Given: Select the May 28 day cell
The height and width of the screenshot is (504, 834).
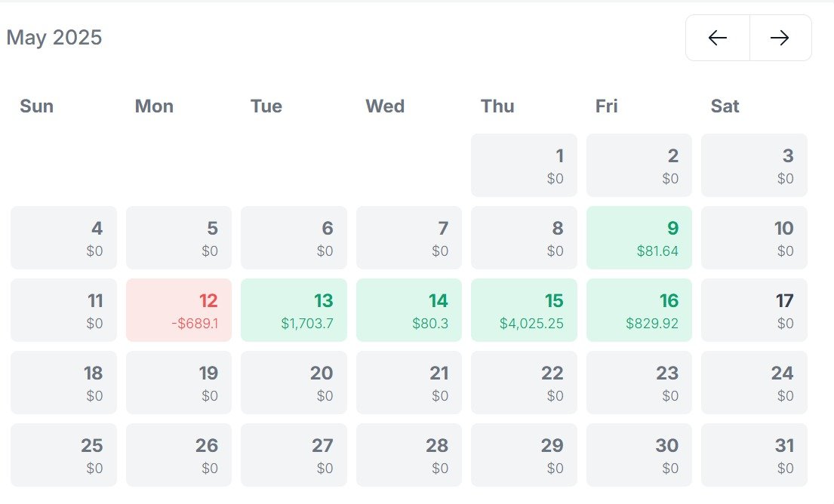Looking at the screenshot, I should coord(408,455).
